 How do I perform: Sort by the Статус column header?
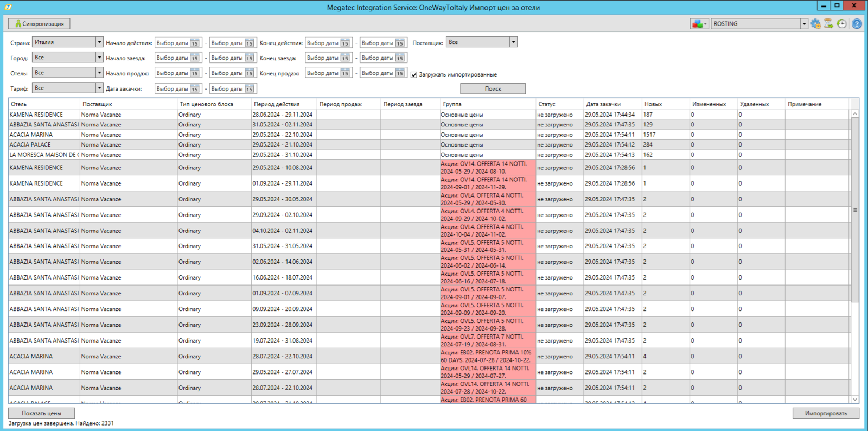coord(560,104)
